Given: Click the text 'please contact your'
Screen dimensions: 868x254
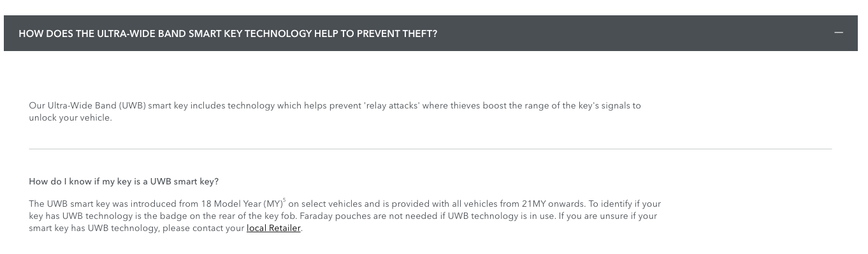Looking at the screenshot, I should click(x=203, y=228).
